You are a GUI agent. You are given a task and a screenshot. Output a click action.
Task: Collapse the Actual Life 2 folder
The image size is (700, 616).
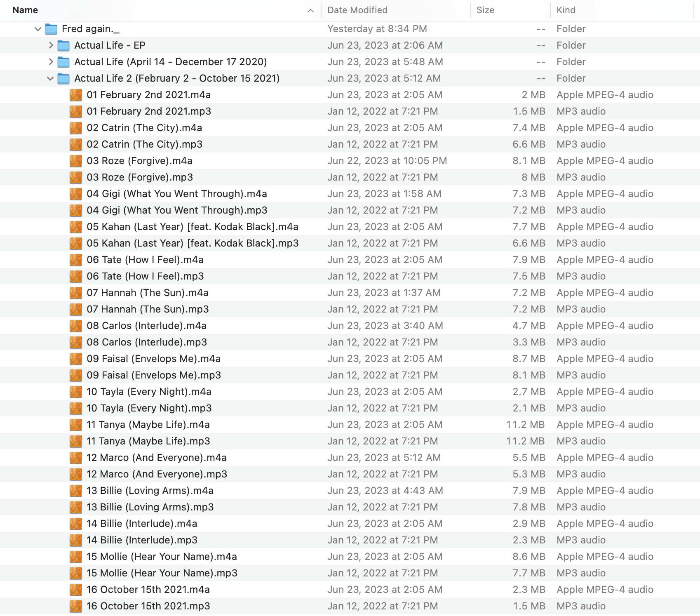(50, 78)
